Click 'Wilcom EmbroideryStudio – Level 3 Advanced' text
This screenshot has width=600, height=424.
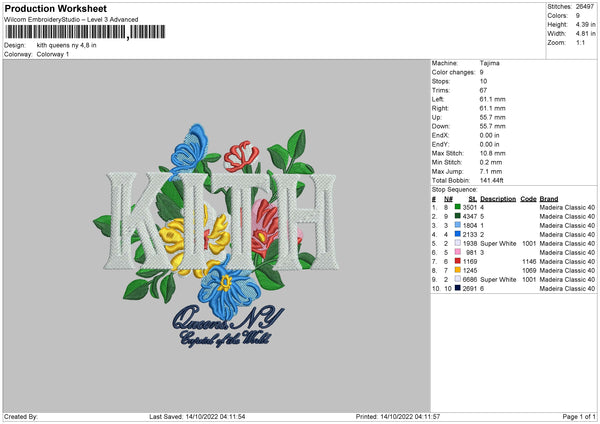click(71, 20)
